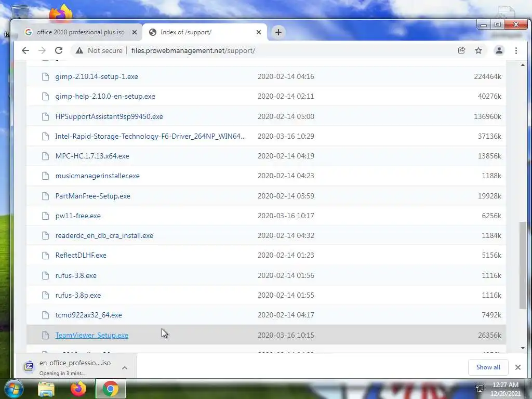Click readerdc_en_db_cra_install.exe
The image size is (532, 399).
click(104, 235)
